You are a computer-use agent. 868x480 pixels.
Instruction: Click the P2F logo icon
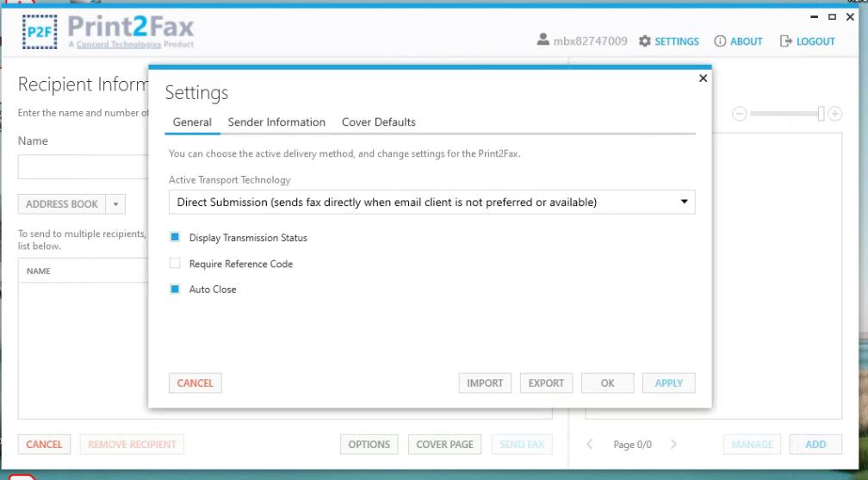[40, 32]
